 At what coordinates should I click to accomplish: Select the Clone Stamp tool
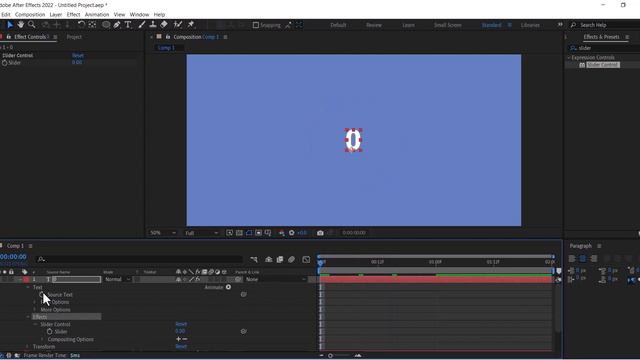[153, 25]
